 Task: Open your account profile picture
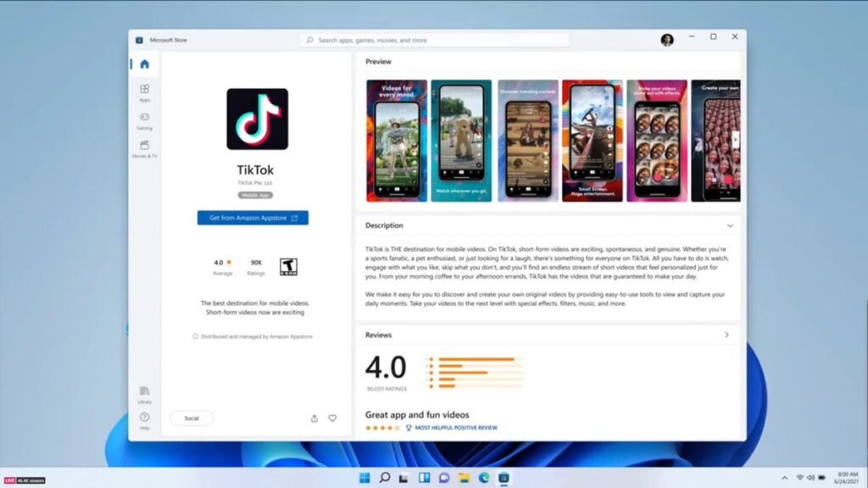[x=667, y=39]
